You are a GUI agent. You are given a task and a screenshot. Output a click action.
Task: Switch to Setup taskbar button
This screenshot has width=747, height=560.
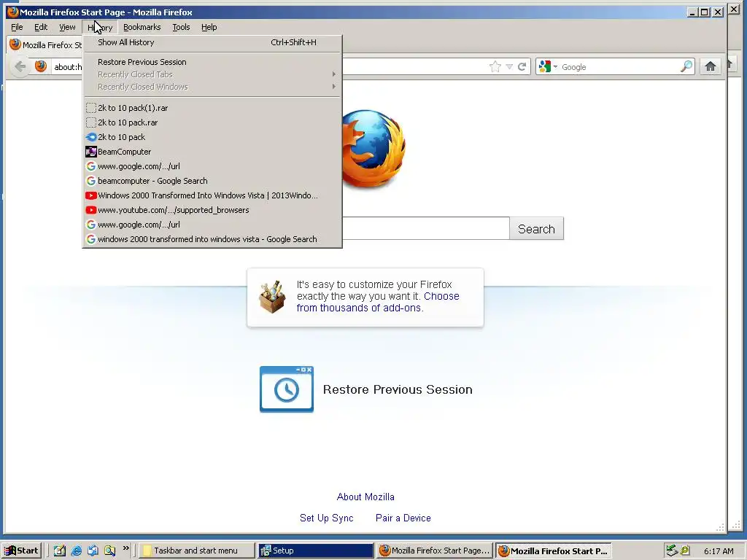coord(316,551)
